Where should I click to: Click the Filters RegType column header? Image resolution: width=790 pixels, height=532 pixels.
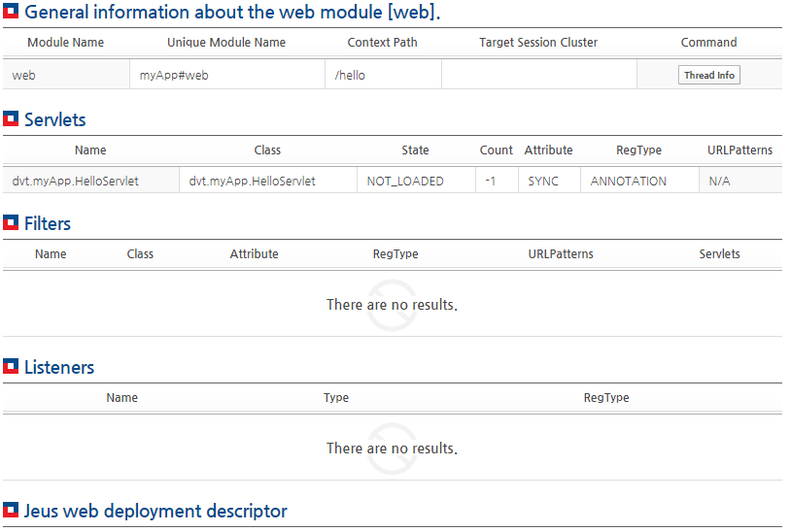[x=395, y=253]
